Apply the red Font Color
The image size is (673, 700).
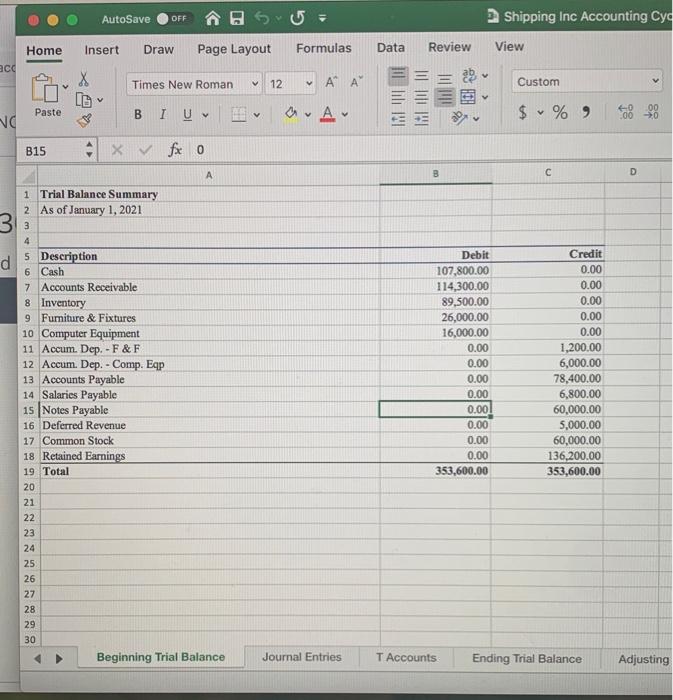[x=328, y=114]
